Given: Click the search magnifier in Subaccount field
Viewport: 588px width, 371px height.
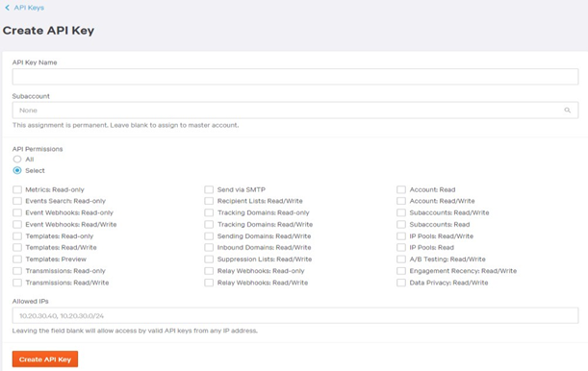Looking at the screenshot, I should [567, 111].
